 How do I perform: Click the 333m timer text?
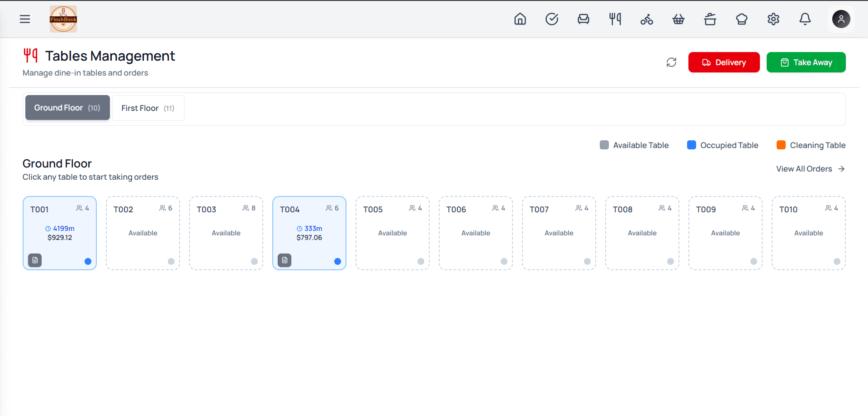(313, 229)
